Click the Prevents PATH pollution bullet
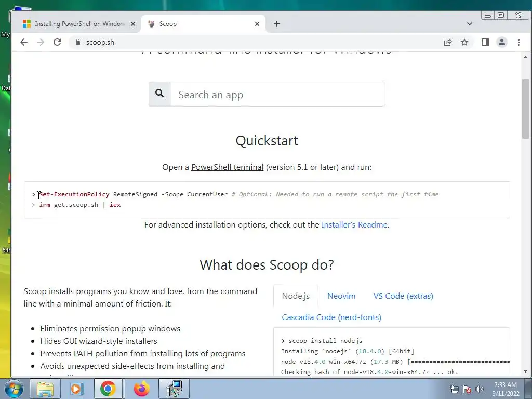This screenshot has width=532, height=399. [142, 353]
